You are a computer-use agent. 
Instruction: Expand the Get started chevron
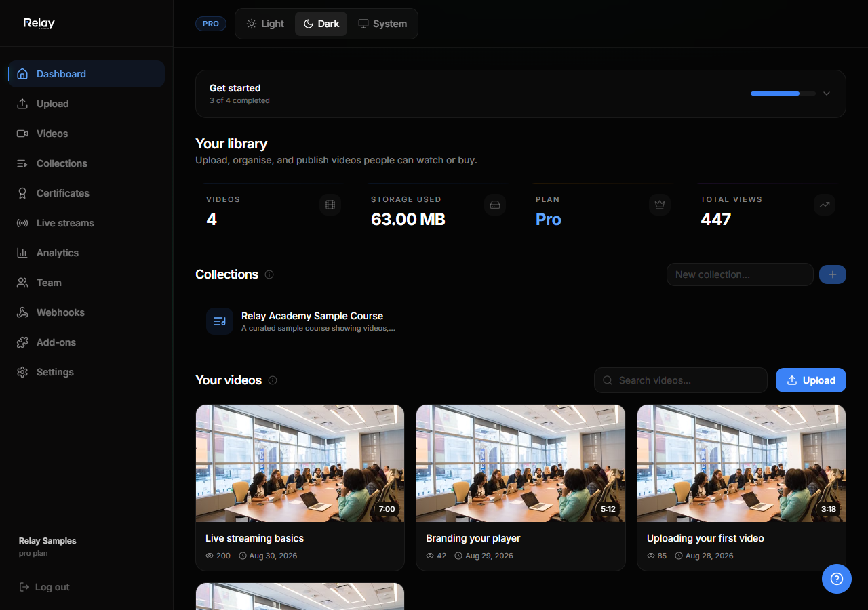pos(827,94)
